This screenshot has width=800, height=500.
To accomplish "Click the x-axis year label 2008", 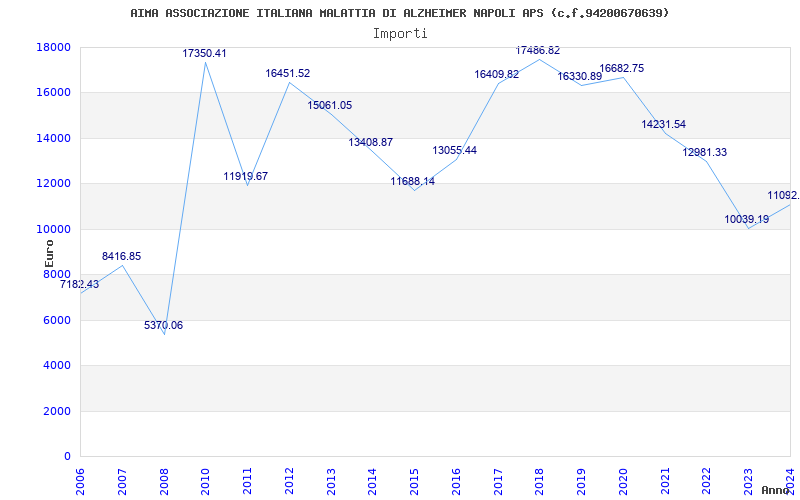I will (x=164, y=482).
